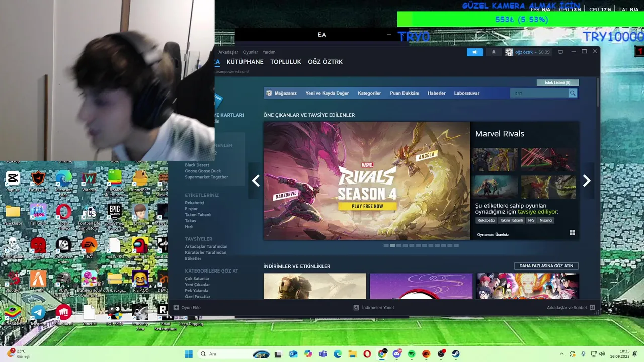This screenshot has height=362, width=644.
Task: Click the İstek Listesi (5) button
Action: pos(558,83)
